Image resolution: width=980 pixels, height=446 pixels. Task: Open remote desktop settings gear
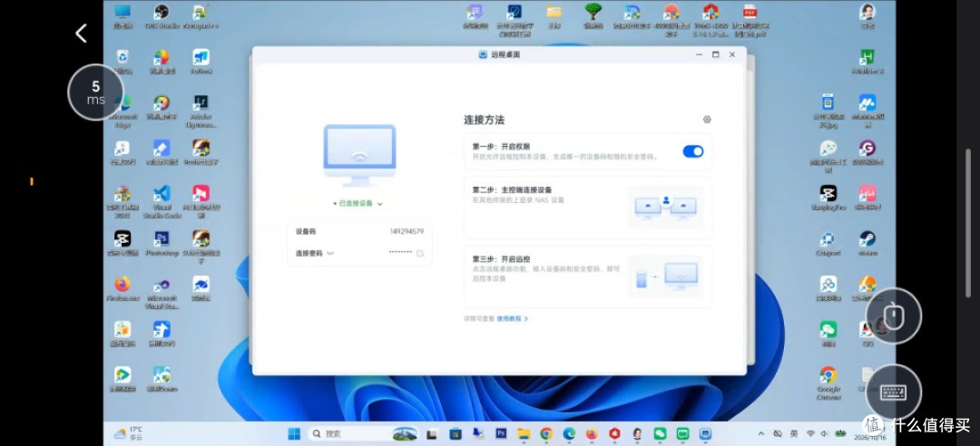coord(707,120)
